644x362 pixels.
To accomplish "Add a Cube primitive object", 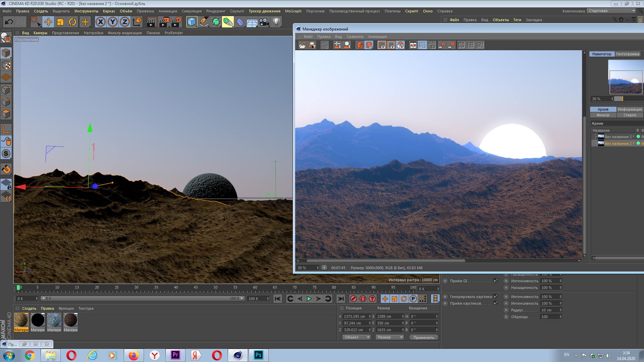I will pyautogui.click(x=192, y=22).
